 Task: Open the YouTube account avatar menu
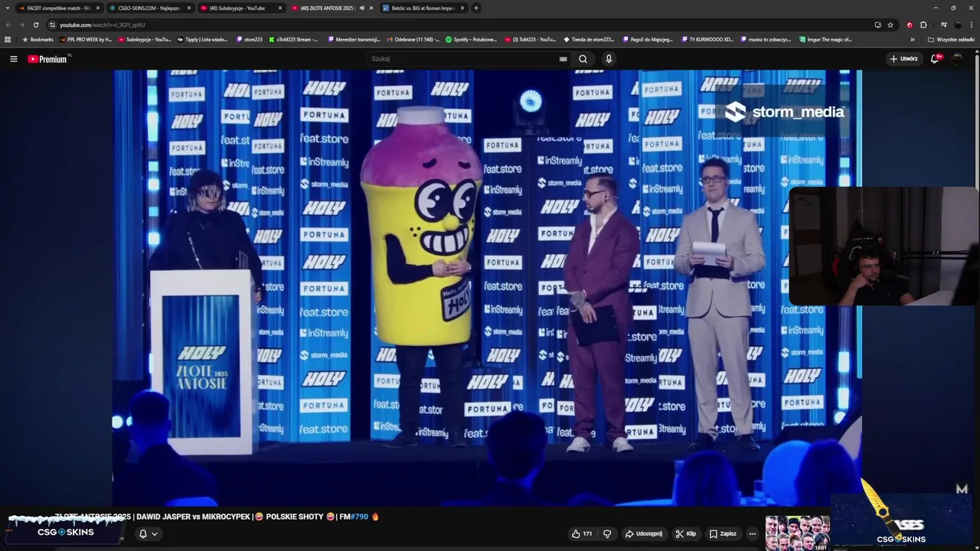click(x=957, y=59)
